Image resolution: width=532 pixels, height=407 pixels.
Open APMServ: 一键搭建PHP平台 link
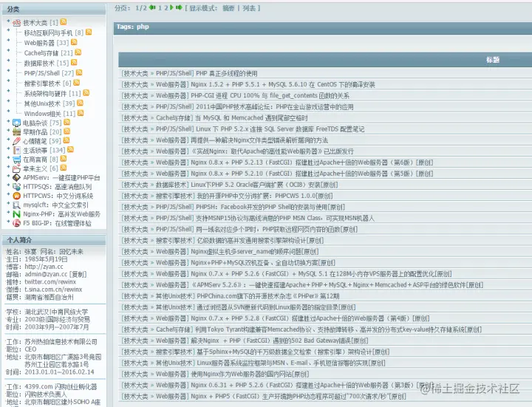(61, 178)
